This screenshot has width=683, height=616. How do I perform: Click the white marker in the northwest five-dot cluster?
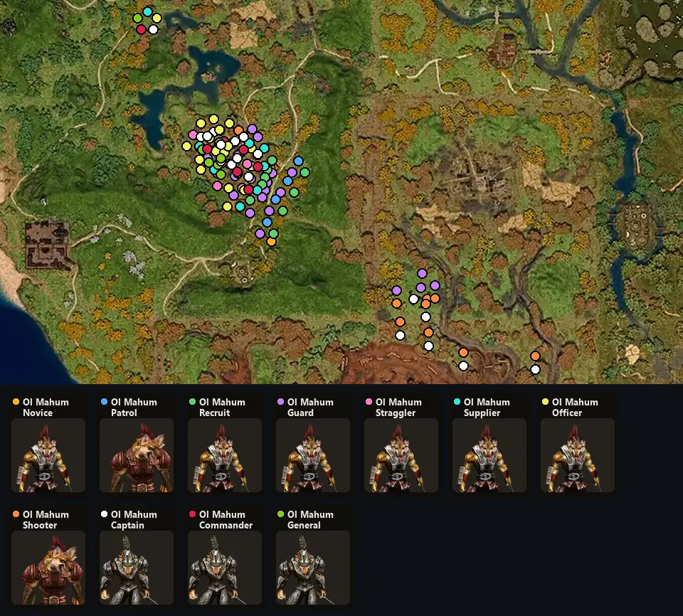pyautogui.click(x=153, y=30)
